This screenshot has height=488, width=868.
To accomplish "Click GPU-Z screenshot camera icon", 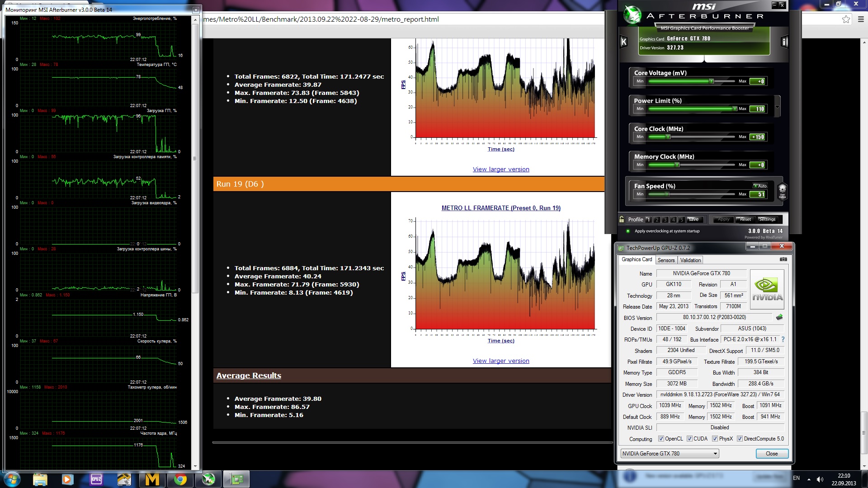I will point(783,259).
